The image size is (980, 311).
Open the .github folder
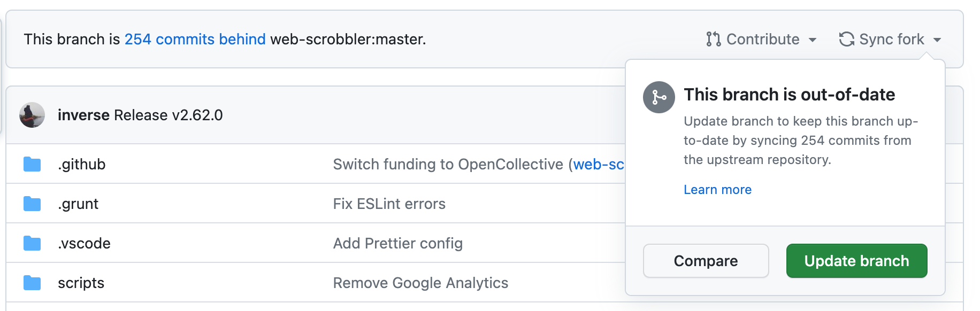tap(81, 164)
